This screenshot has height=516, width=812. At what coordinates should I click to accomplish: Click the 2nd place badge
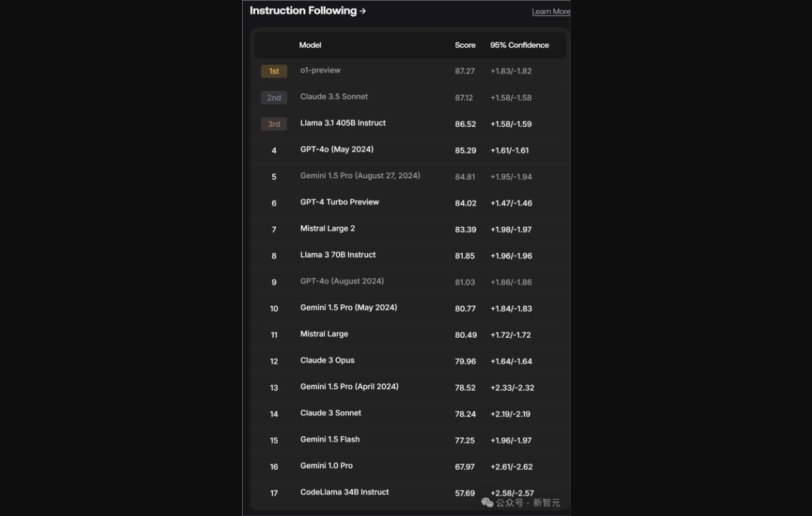tap(274, 97)
